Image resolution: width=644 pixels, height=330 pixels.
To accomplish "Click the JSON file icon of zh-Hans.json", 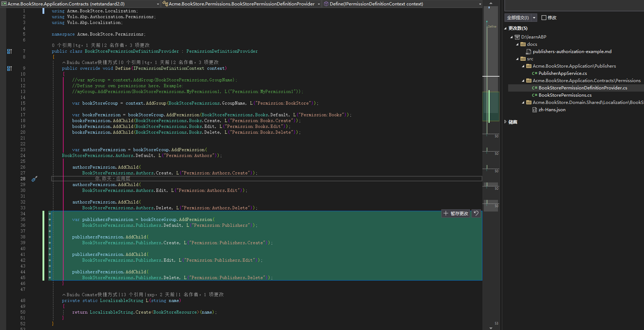I will (534, 110).
